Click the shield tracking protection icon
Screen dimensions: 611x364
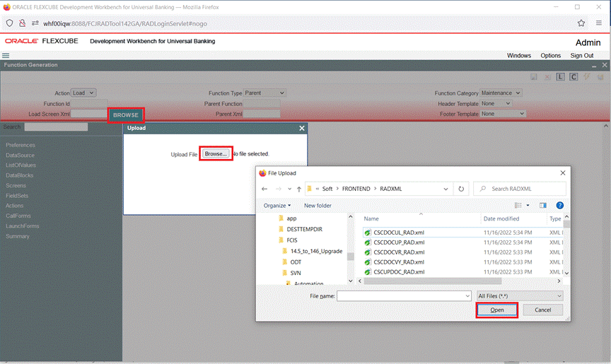pos(9,23)
